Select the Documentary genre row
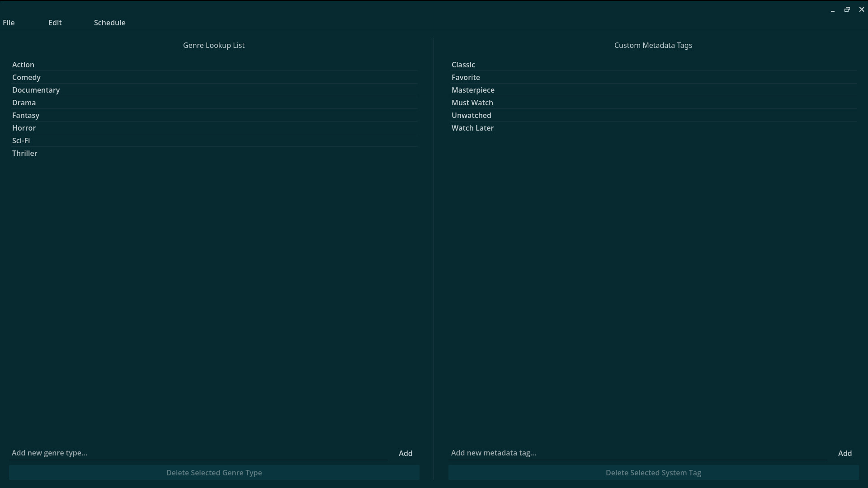The image size is (868, 488). (214, 90)
